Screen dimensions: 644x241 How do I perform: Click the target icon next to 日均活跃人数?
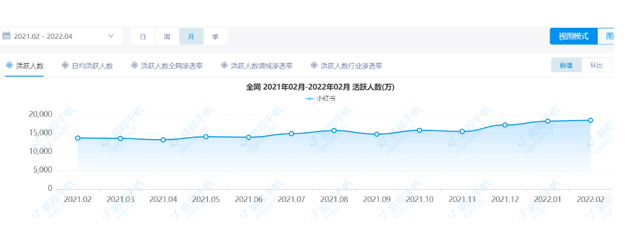pos(65,66)
